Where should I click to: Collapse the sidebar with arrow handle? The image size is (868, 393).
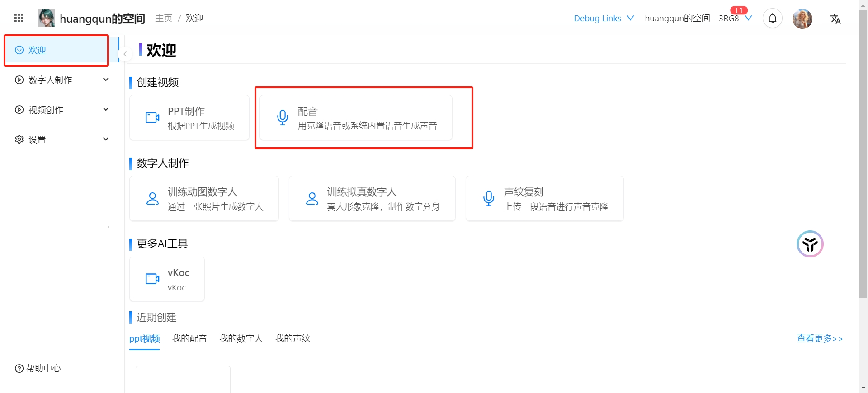coord(125,54)
